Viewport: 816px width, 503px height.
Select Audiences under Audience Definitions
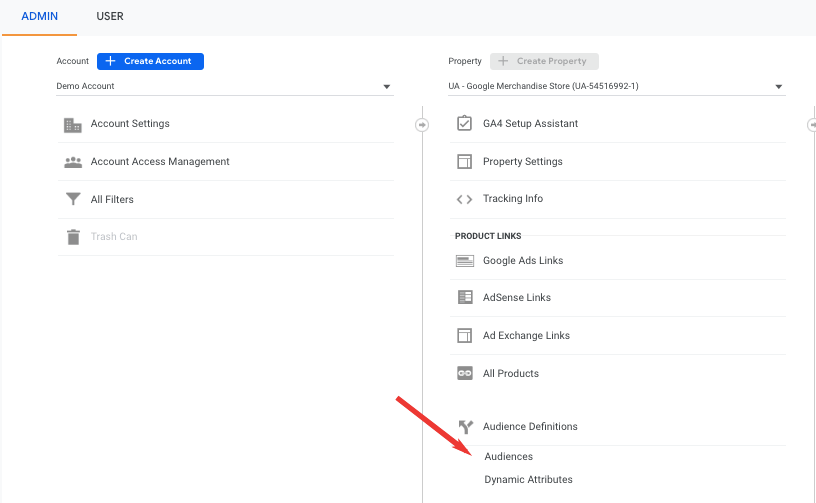tap(508, 457)
